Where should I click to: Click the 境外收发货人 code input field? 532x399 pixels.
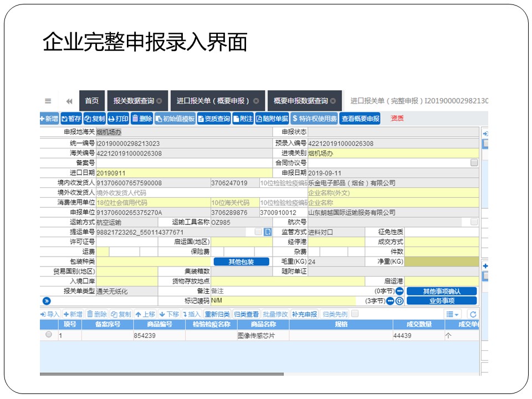(152, 192)
